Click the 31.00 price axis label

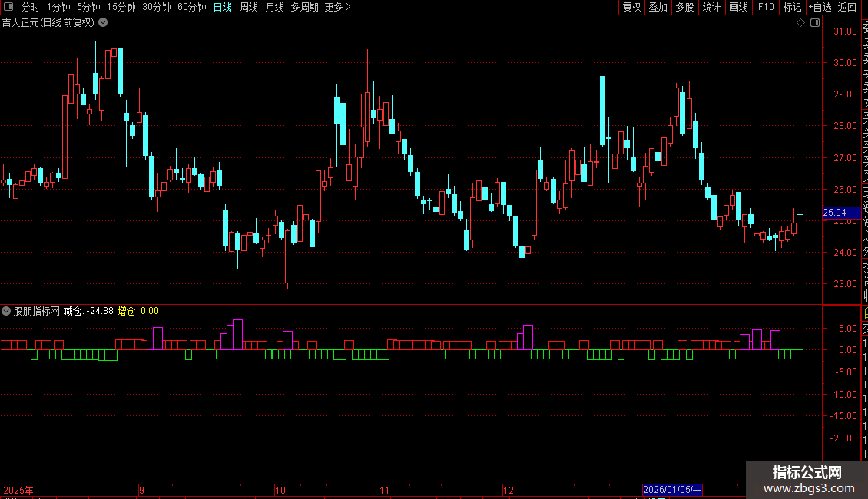coord(845,31)
